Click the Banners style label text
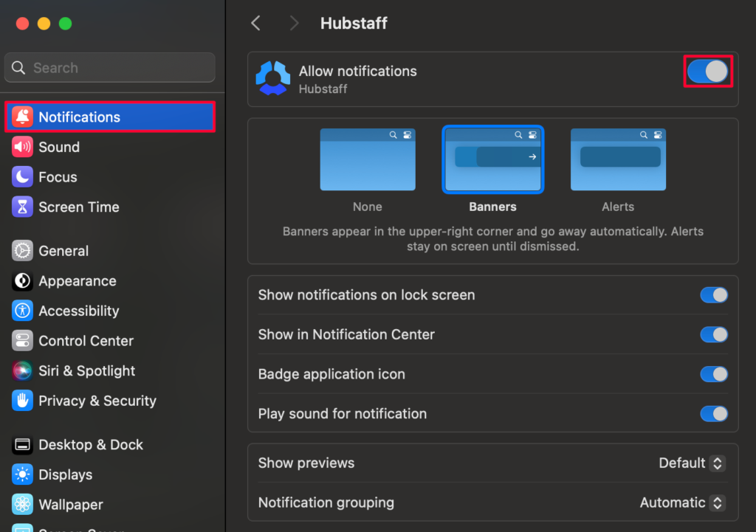Viewport: 756px width, 532px height. click(x=492, y=207)
